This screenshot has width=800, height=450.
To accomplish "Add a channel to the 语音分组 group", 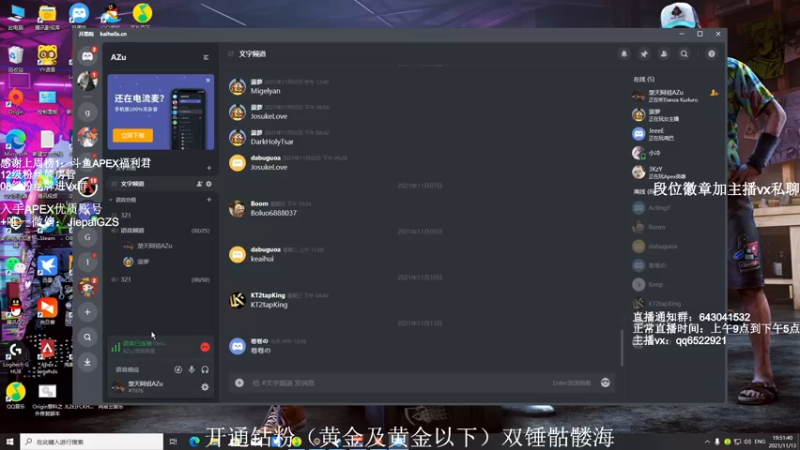I will [x=209, y=200].
